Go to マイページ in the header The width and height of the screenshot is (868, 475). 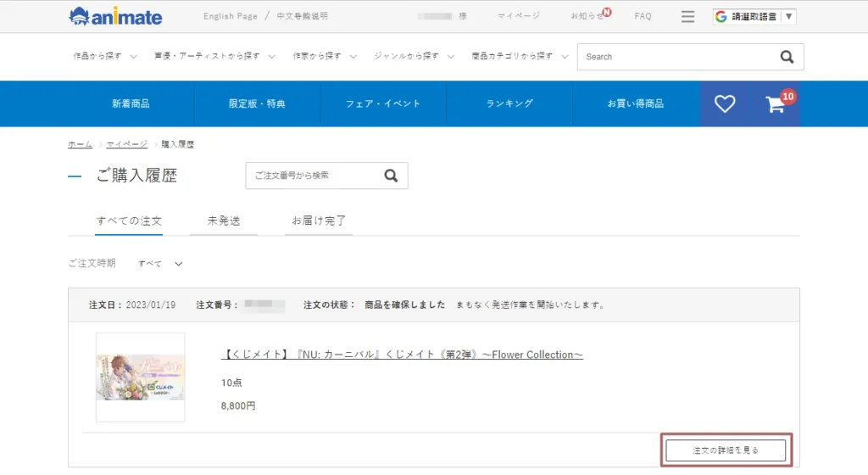(518, 16)
